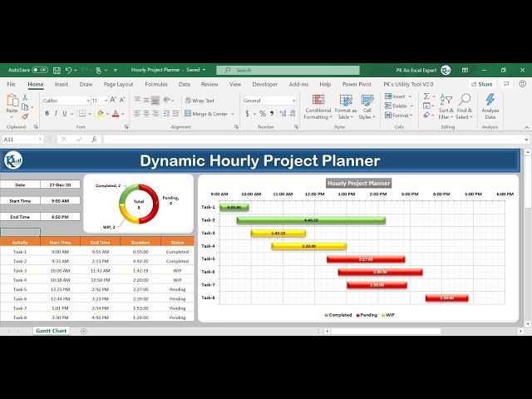The height and width of the screenshot is (399, 532).
Task: Click the Name Box showing A11
Action: (22, 140)
